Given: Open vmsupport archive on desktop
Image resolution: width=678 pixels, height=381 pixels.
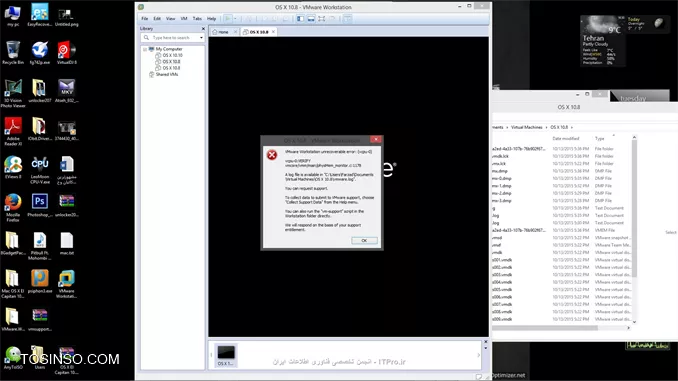Looking at the screenshot, I should 40,320.
